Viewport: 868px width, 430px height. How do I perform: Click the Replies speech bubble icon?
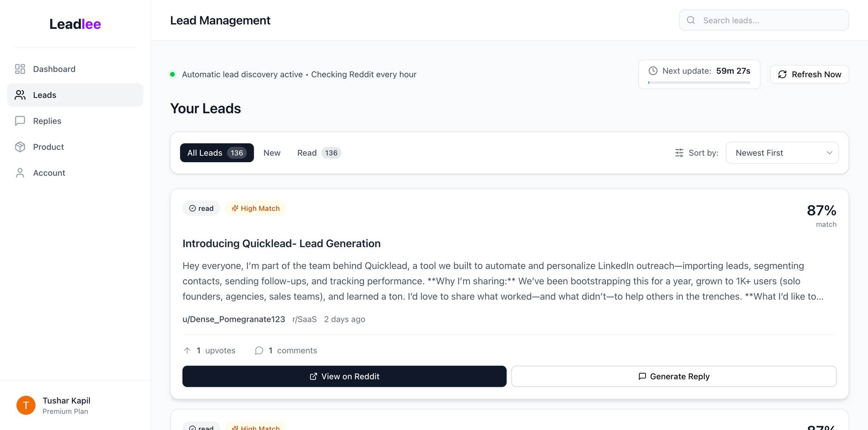(x=20, y=121)
